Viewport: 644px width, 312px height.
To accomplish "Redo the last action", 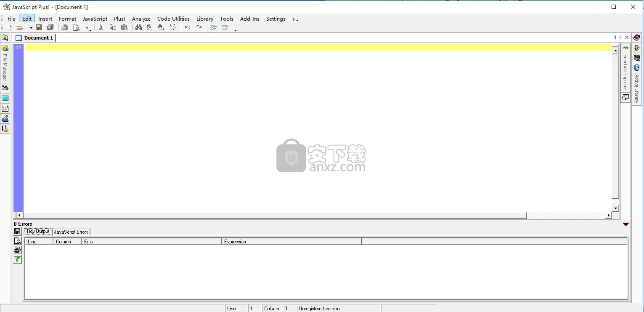I will [x=199, y=28].
